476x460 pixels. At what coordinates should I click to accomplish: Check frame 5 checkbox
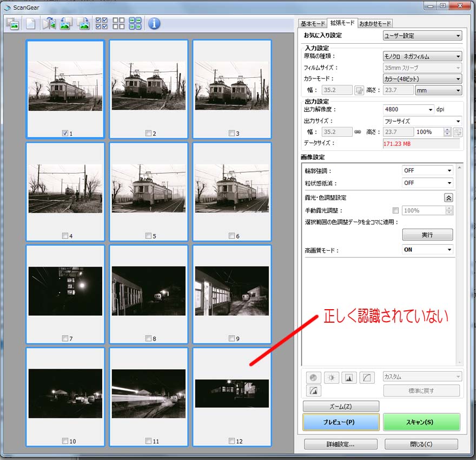tap(148, 236)
